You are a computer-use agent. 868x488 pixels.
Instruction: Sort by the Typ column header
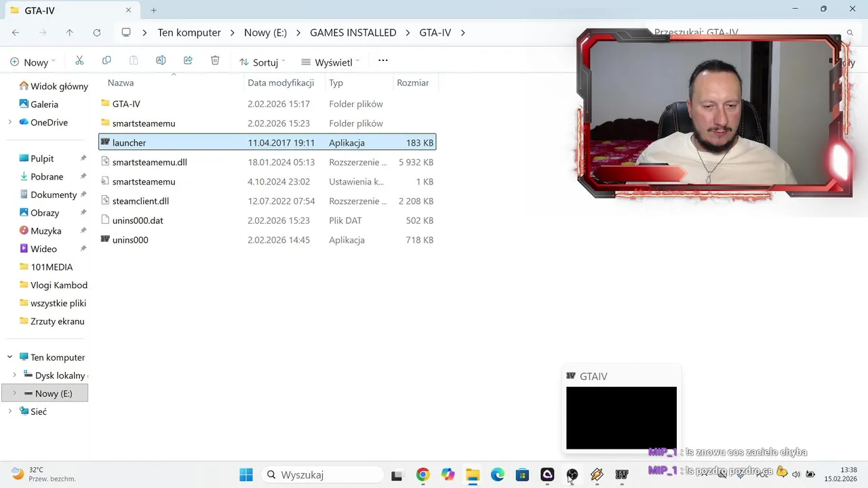[336, 83]
